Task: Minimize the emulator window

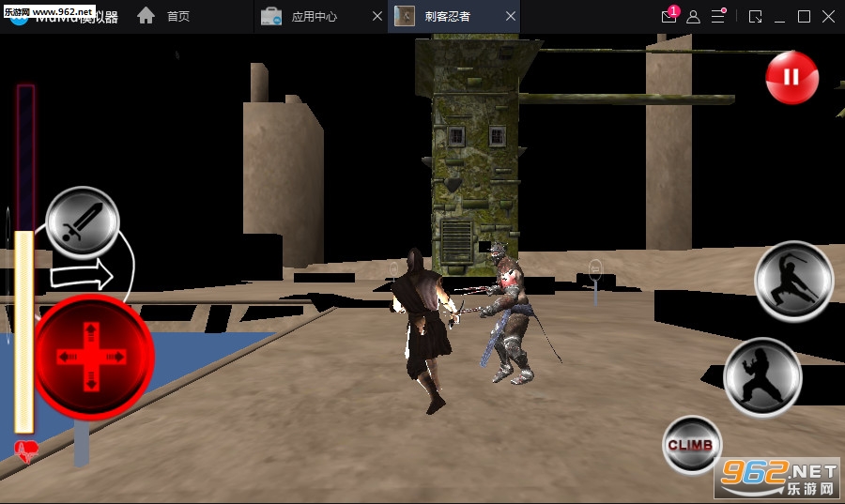Action: 779,21
